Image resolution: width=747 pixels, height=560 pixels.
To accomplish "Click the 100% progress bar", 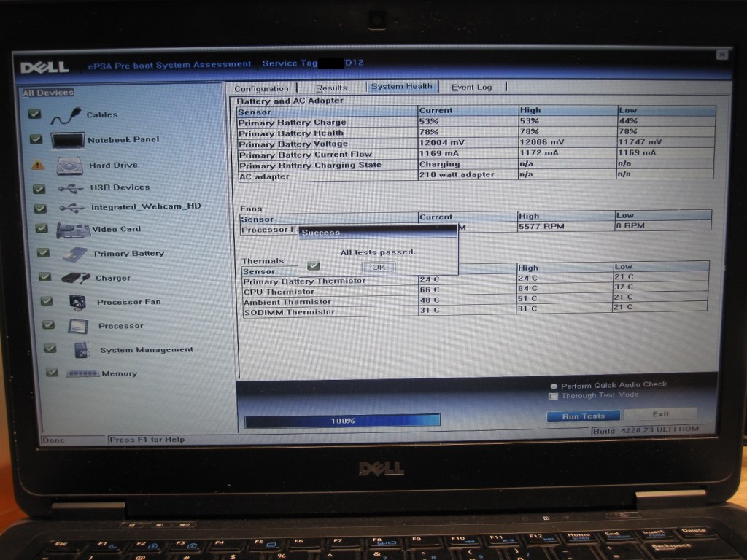I will tap(343, 421).
